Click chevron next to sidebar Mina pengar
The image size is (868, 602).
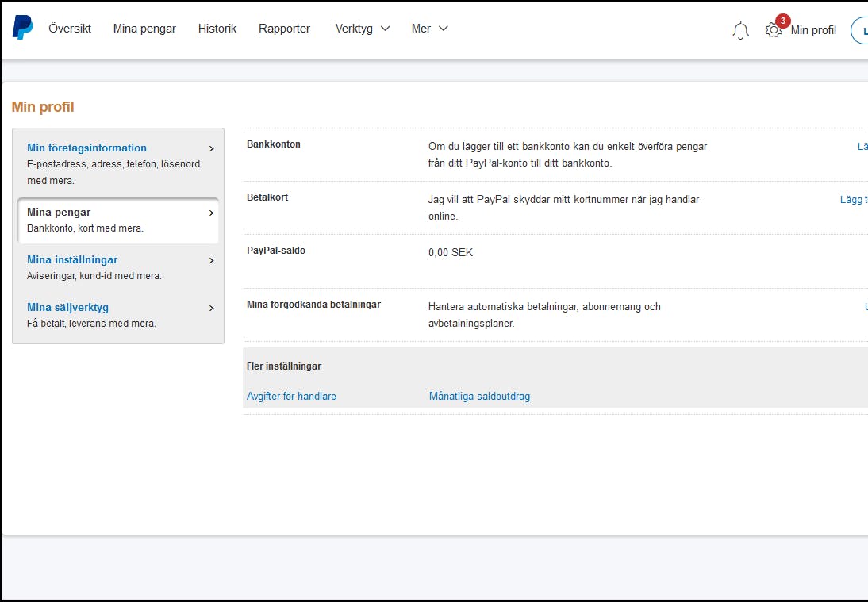pyautogui.click(x=212, y=213)
